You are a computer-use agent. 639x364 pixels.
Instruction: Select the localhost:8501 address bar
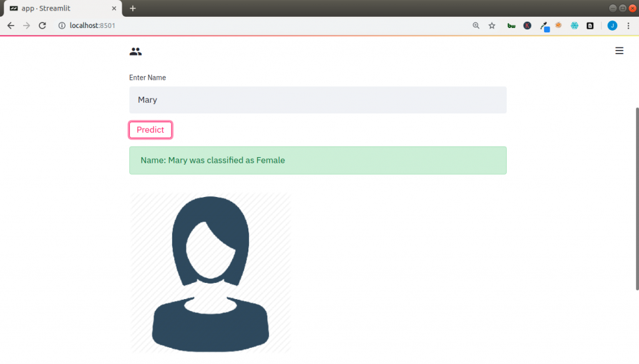coord(92,26)
